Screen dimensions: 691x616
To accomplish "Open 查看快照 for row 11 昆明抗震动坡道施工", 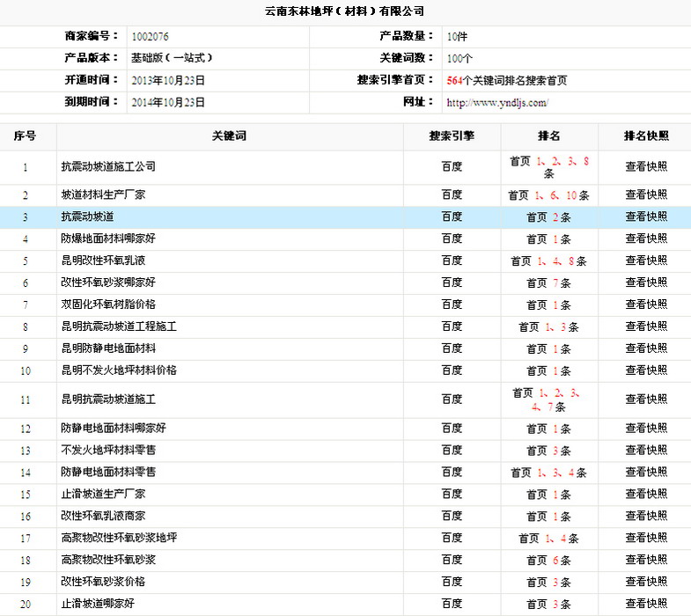I will (x=646, y=400).
